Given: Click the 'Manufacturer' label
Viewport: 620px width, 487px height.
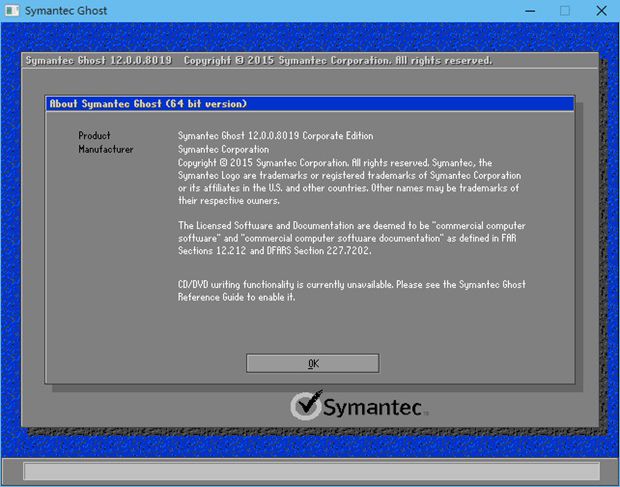Looking at the screenshot, I should point(106,149).
